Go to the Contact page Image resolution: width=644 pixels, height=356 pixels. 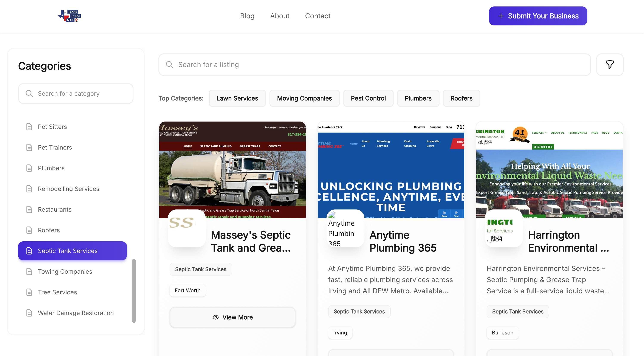317,16
